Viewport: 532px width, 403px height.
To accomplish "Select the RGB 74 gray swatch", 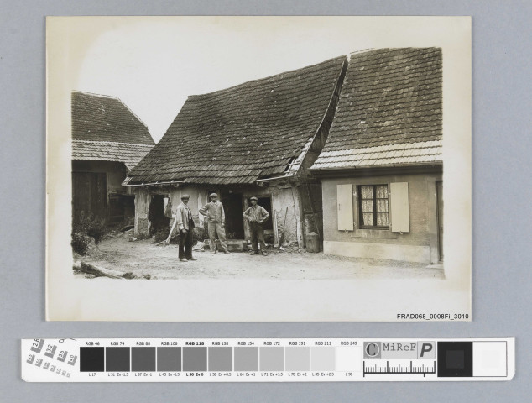I will (117, 359).
